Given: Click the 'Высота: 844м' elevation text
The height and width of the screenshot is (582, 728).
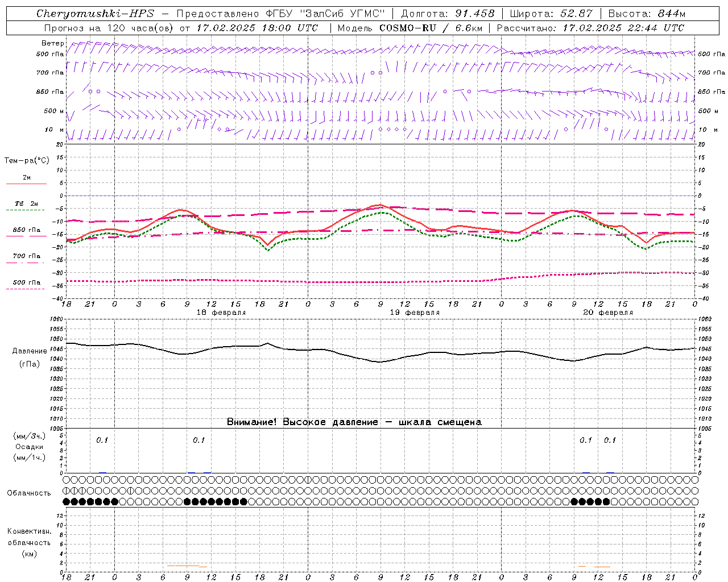Looking at the screenshot, I should tap(647, 14).
